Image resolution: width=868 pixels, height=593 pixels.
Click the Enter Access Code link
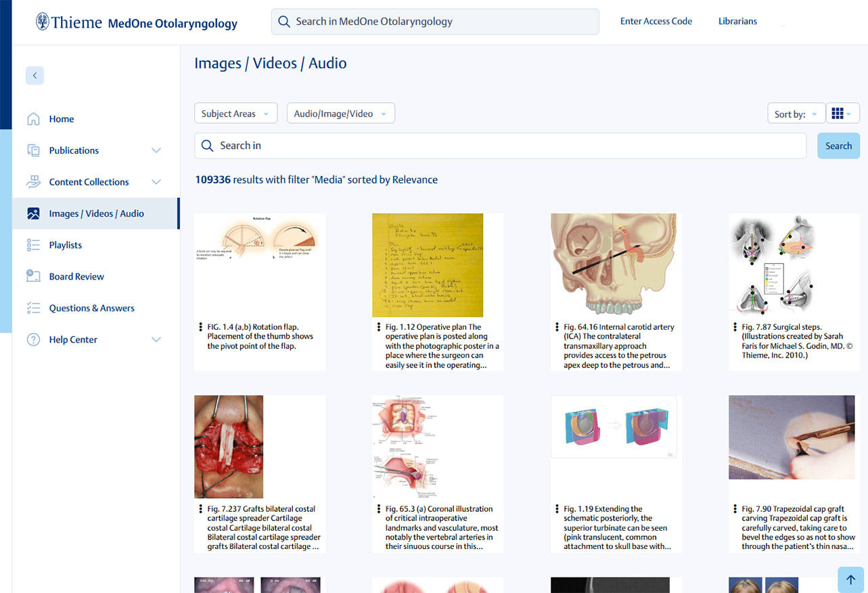[x=656, y=21]
